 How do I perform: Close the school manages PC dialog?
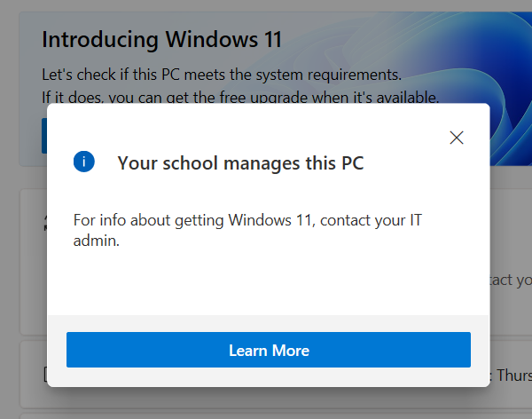(x=457, y=138)
